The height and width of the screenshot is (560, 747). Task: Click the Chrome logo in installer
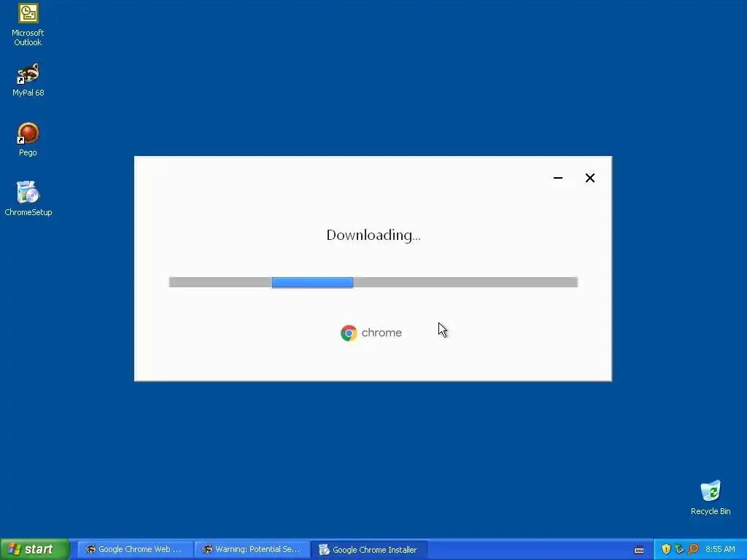click(x=349, y=332)
